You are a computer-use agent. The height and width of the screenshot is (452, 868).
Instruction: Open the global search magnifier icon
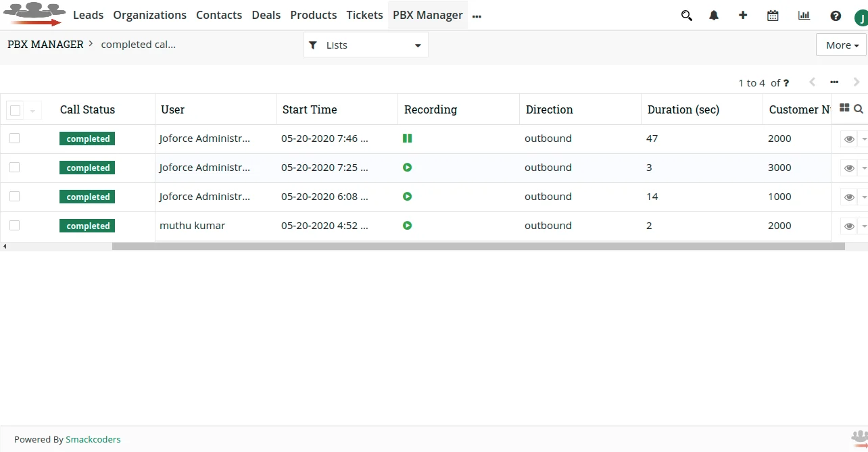(686, 15)
